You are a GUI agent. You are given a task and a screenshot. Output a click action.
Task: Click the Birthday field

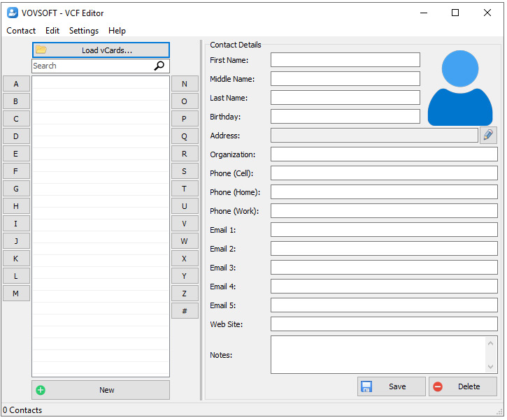[x=345, y=116]
